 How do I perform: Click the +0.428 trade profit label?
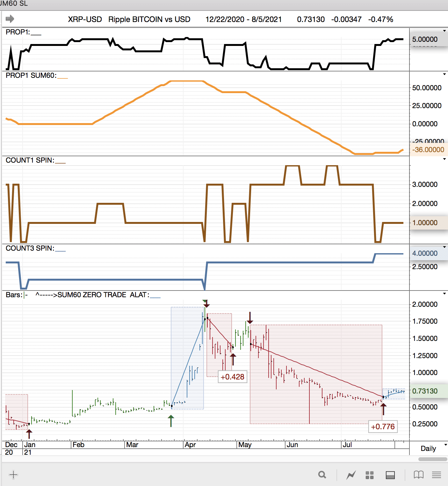pos(233,377)
